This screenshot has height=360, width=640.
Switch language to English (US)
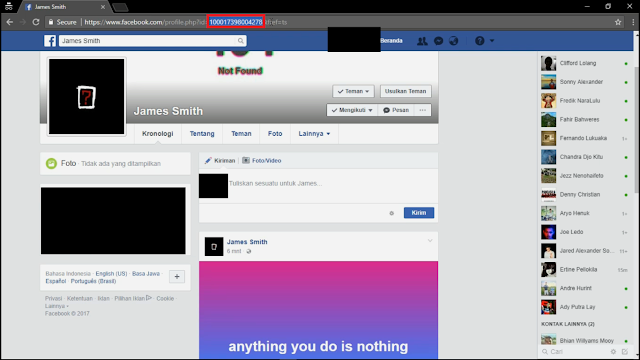click(111, 273)
